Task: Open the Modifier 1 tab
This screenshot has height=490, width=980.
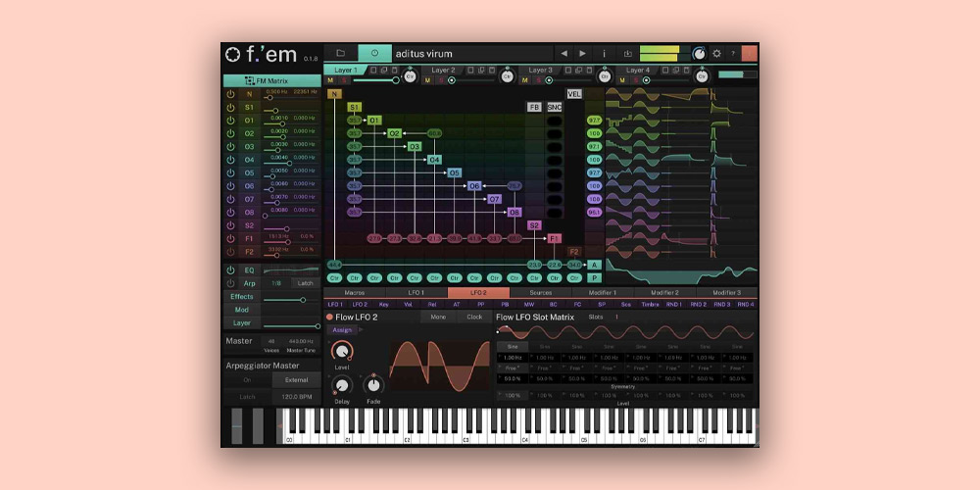Action: pyautogui.click(x=602, y=292)
